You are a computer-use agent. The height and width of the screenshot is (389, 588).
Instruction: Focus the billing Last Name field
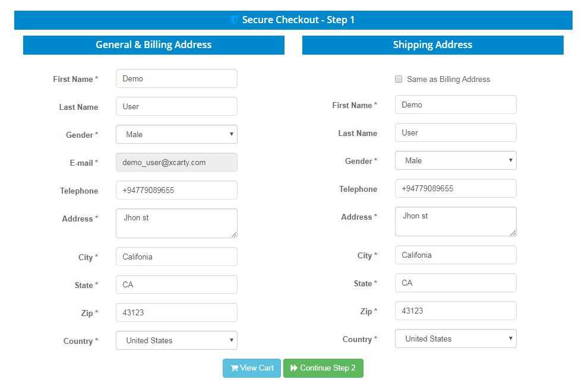pos(176,106)
